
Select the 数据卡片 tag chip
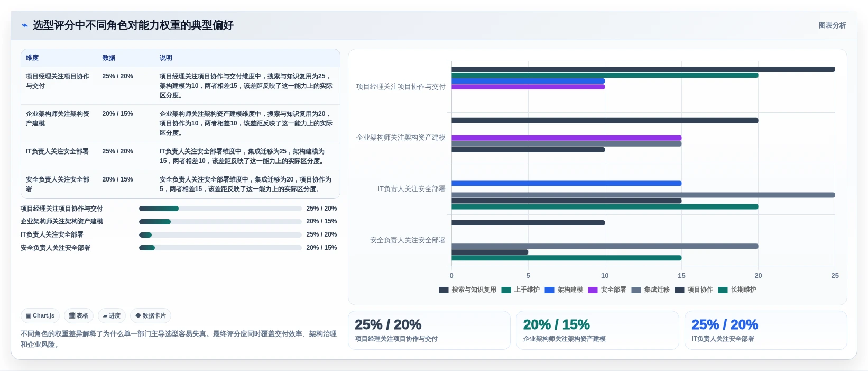[x=151, y=316]
